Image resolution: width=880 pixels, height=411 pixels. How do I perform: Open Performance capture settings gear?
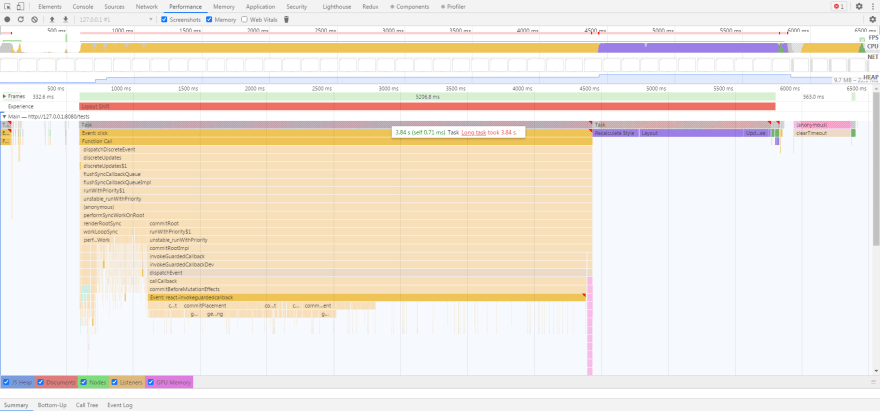(873, 20)
